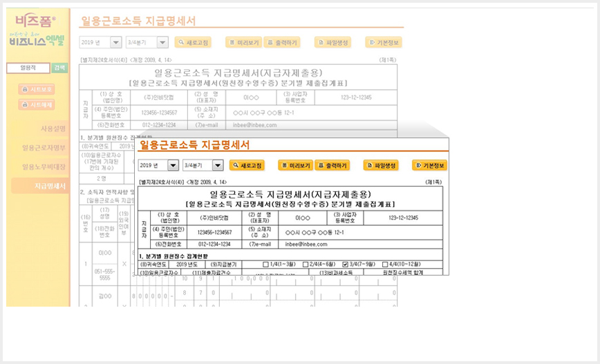Click 출력하기 in the background sheet toolbar

(x=282, y=42)
